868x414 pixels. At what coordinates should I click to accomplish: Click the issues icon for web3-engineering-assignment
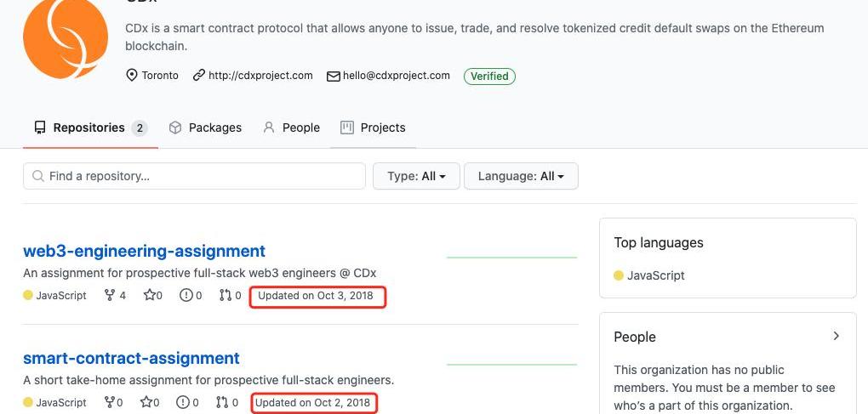click(x=186, y=296)
